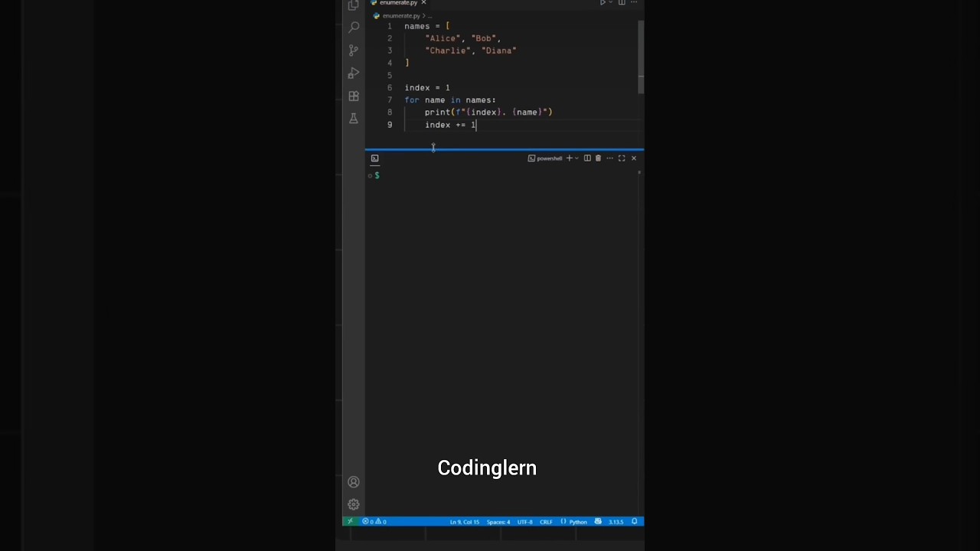Click on line 1 'names = ['

coord(427,26)
